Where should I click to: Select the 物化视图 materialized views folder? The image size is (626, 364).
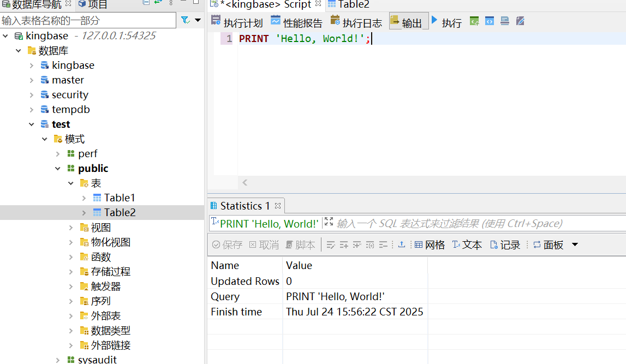pyautogui.click(x=110, y=242)
